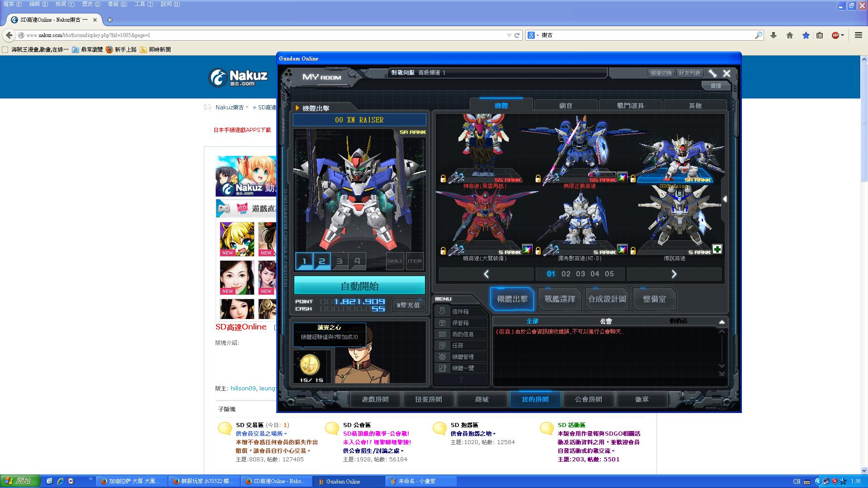Screen dimensions: 868x488
Task: Click the wrench settings icon
Action: 712,73
